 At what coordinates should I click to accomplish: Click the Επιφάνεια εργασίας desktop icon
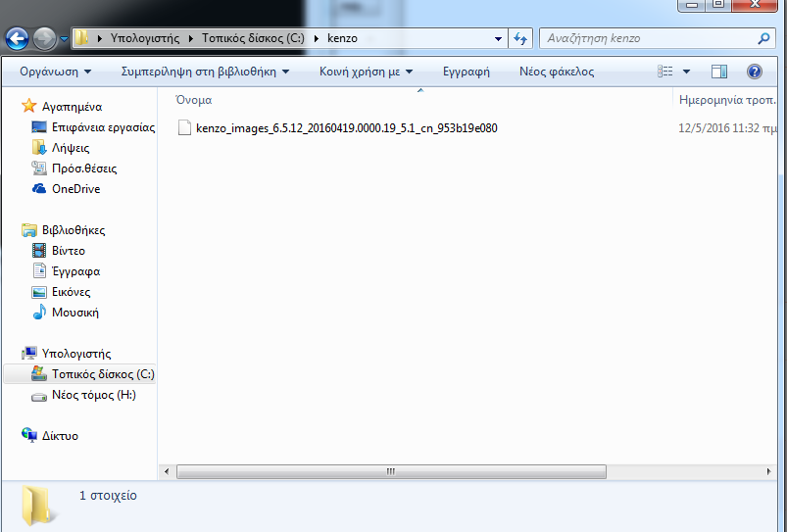[x=39, y=127]
